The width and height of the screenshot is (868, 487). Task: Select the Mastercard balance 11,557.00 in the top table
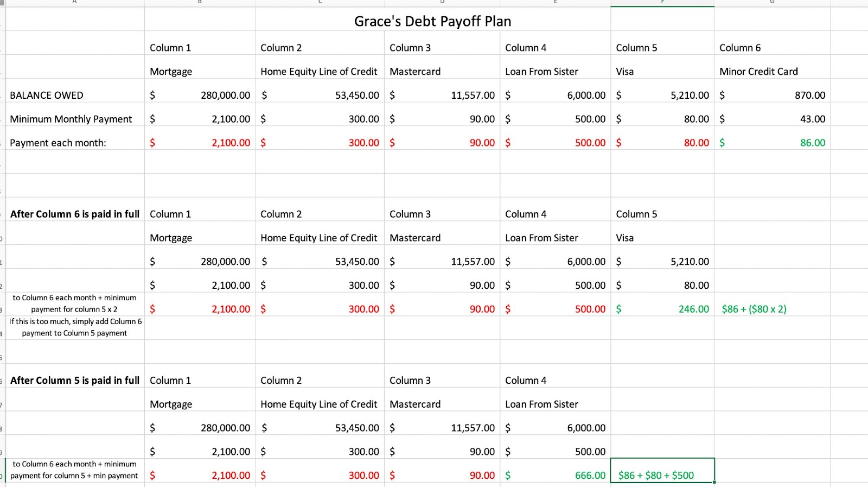click(x=442, y=95)
